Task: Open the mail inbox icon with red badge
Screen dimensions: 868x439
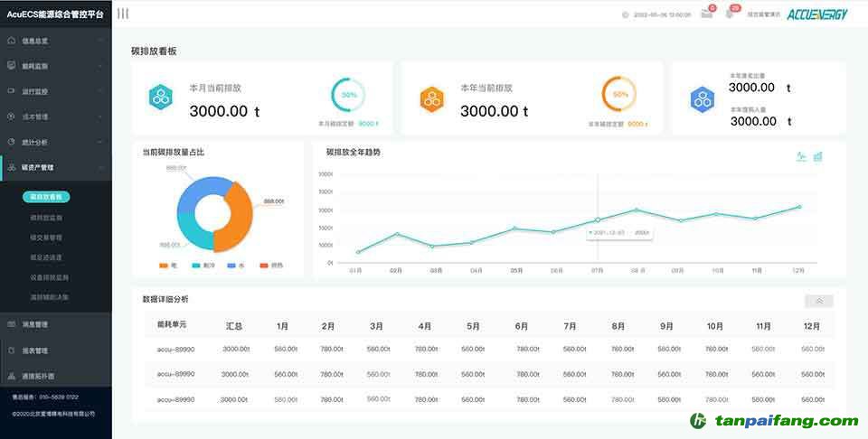Action: [706, 14]
